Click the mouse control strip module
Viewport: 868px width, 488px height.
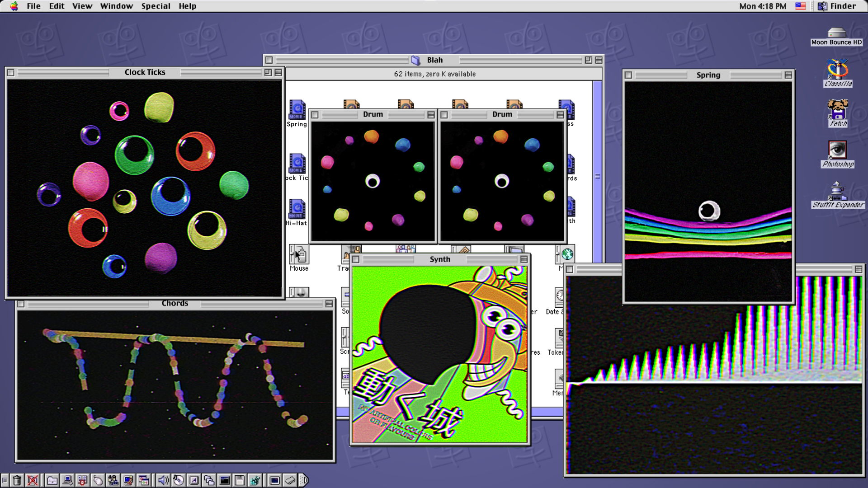pos(98,480)
